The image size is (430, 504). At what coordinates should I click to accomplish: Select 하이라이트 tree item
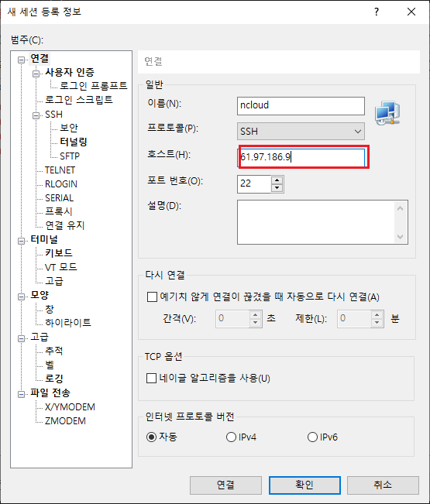(68, 323)
